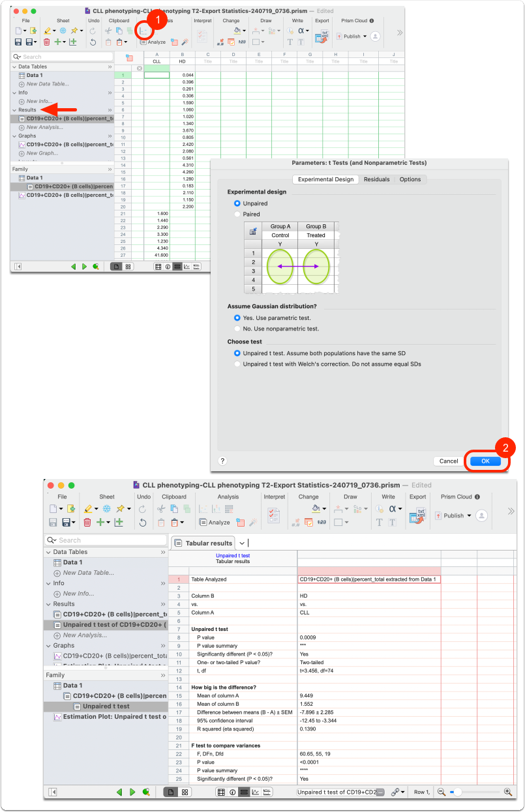Click the Tabular results tab
This screenshot has width=525, height=812.
pos(203,543)
